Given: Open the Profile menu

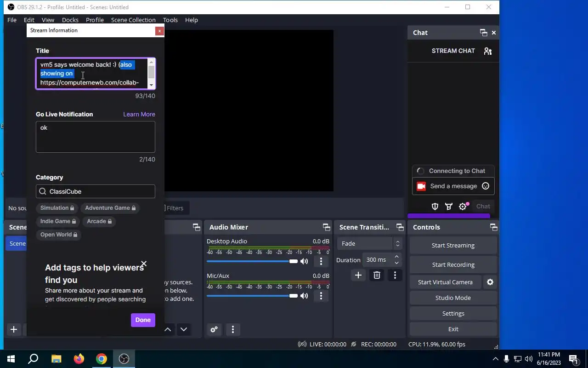Looking at the screenshot, I should (x=95, y=20).
